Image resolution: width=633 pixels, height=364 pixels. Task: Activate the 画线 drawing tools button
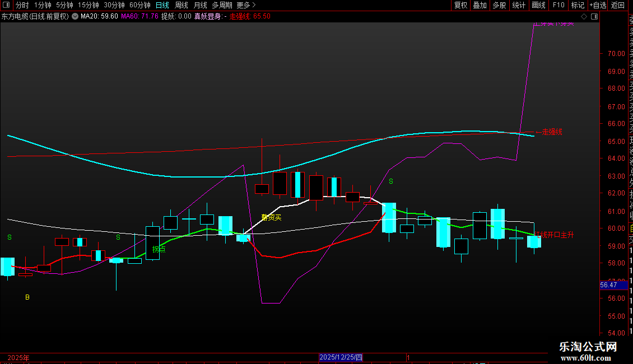pos(538,5)
